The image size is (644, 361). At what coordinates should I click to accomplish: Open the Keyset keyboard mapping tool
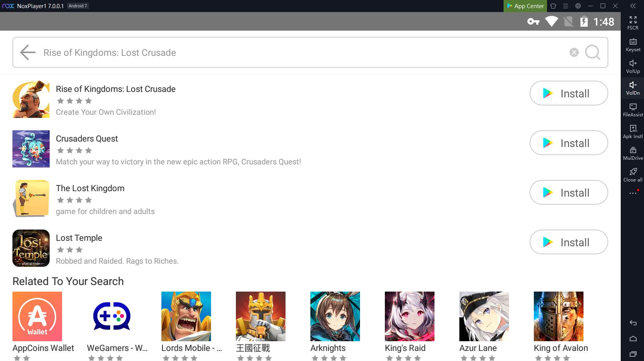(633, 45)
